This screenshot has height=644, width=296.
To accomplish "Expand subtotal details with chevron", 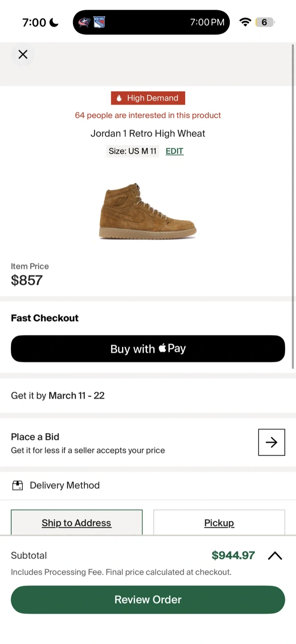I will coord(275,555).
